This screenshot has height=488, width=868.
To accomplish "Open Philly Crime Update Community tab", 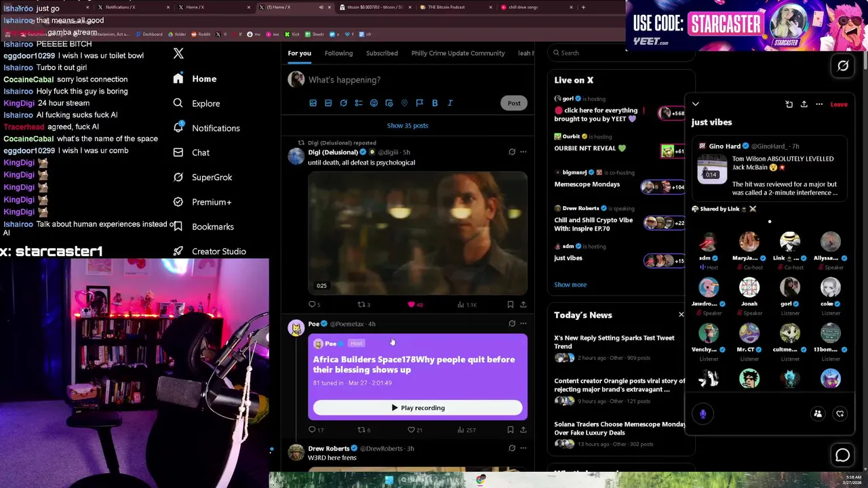I will point(458,53).
